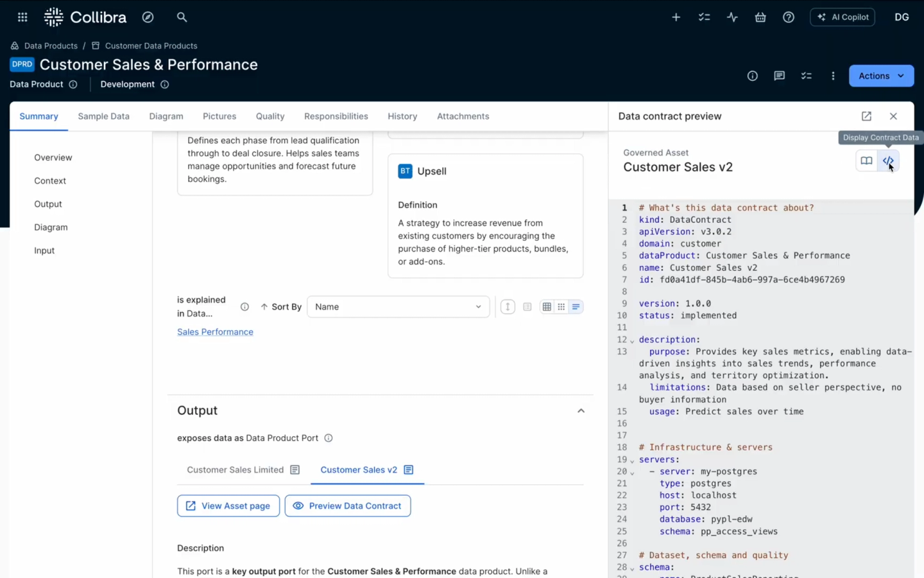Click the DG user avatar
The image size is (924, 578).
[902, 17]
